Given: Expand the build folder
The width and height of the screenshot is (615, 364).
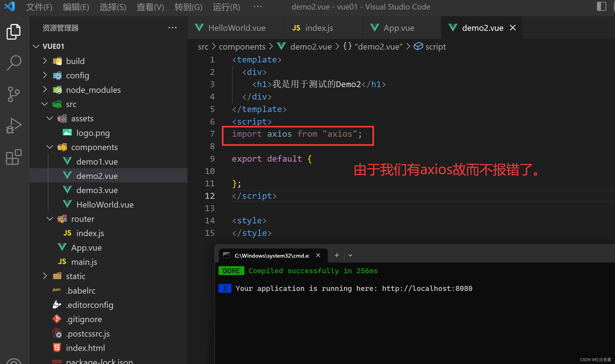Looking at the screenshot, I should click(75, 61).
